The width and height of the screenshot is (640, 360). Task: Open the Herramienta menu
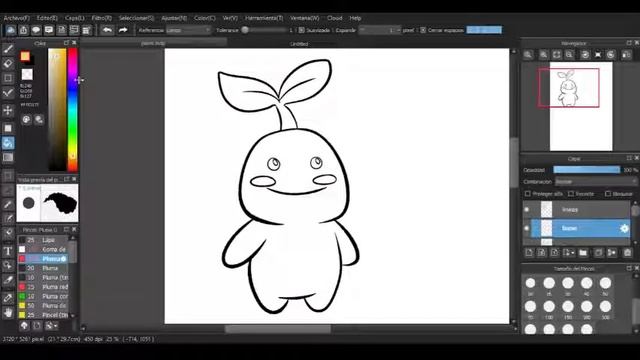[x=264, y=18]
